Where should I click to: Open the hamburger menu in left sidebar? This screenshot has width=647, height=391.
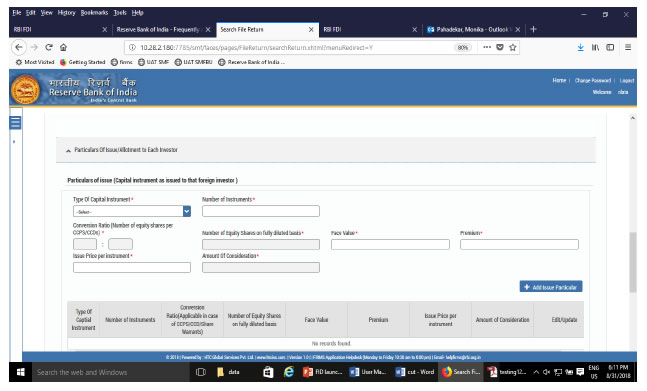(15, 122)
